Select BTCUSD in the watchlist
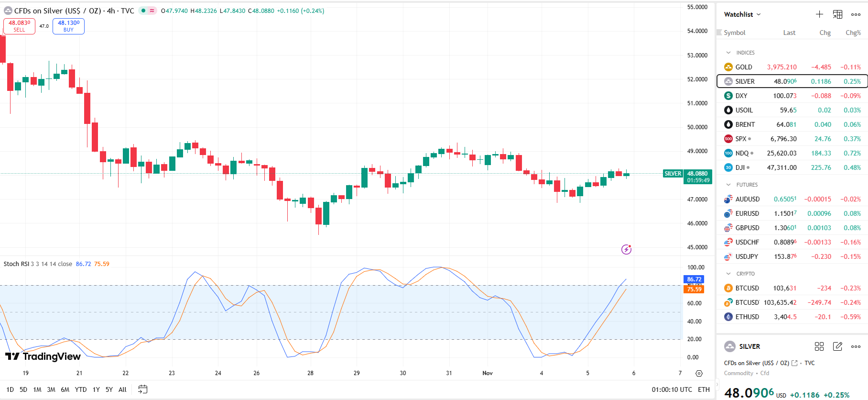This screenshot has width=868, height=400. [x=747, y=288]
